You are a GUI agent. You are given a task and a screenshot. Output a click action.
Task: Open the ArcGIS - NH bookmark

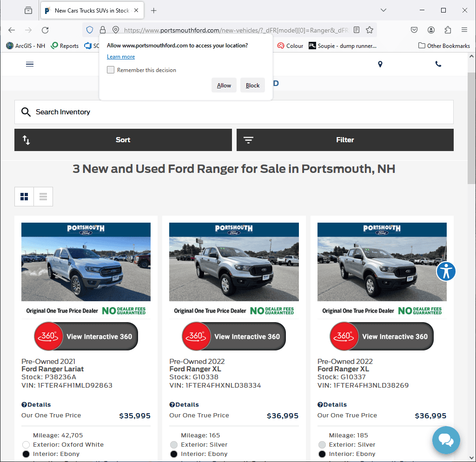26,46
